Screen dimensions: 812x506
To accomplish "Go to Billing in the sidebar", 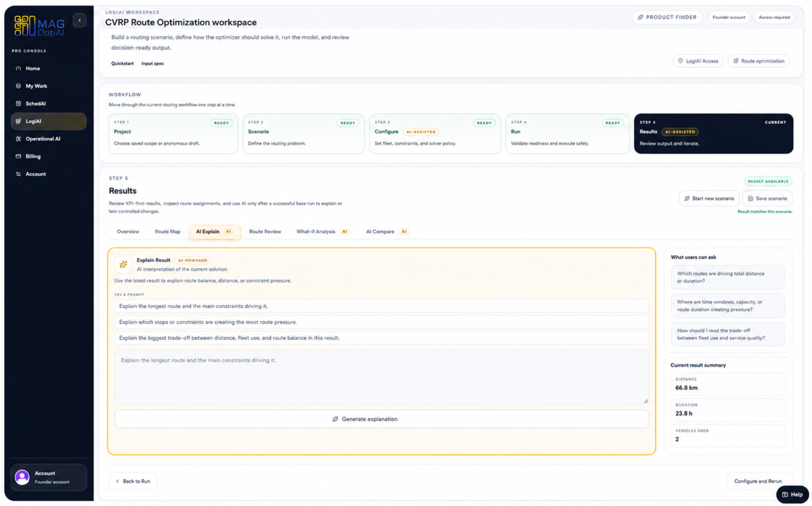I will tap(48, 156).
